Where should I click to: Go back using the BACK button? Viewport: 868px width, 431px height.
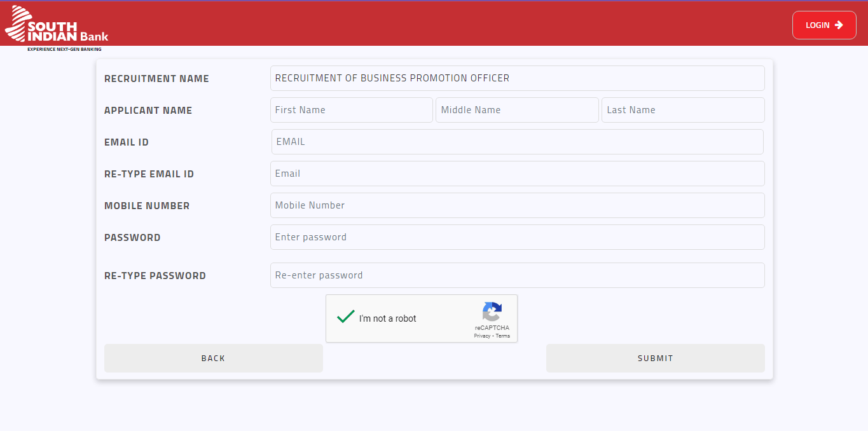click(213, 358)
